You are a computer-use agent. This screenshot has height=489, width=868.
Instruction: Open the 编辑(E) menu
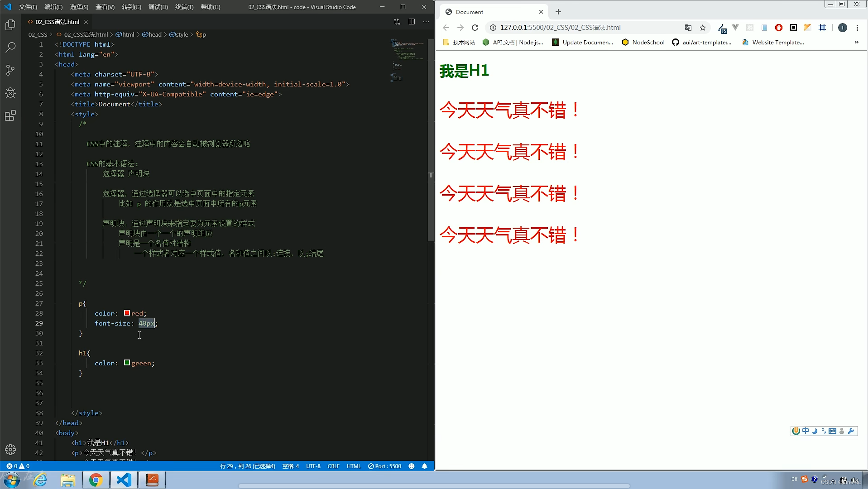[x=53, y=7]
